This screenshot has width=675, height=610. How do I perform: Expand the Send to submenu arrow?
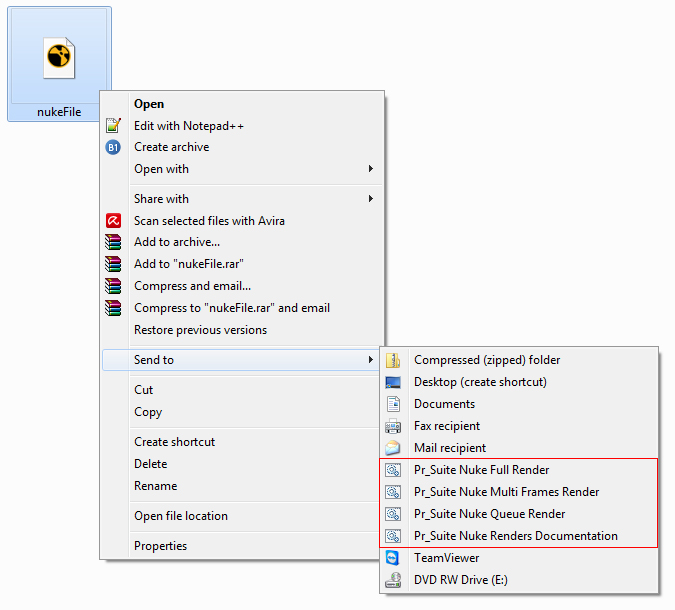click(371, 360)
